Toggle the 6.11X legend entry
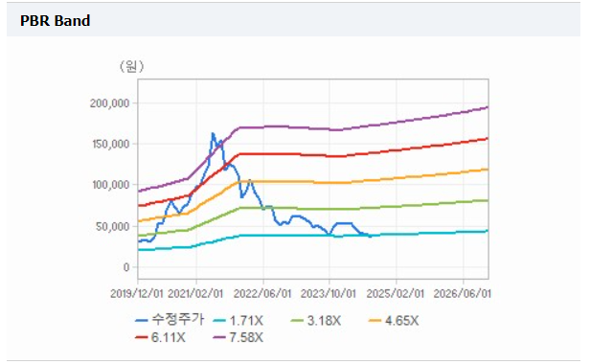Image resolution: width=590 pixels, height=364 pixels. click(160, 337)
